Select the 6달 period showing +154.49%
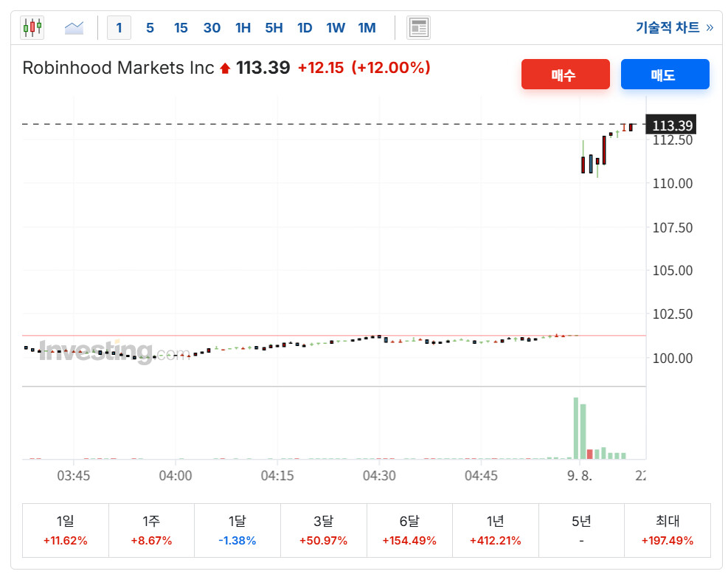The image size is (728, 574). pyautogui.click(x=409, y=530)
